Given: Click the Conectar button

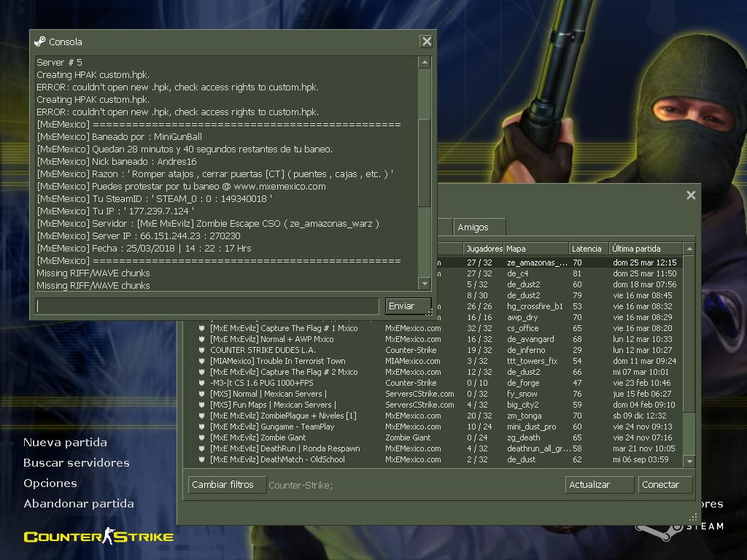Looking at the screenshot, I should 665,485.
